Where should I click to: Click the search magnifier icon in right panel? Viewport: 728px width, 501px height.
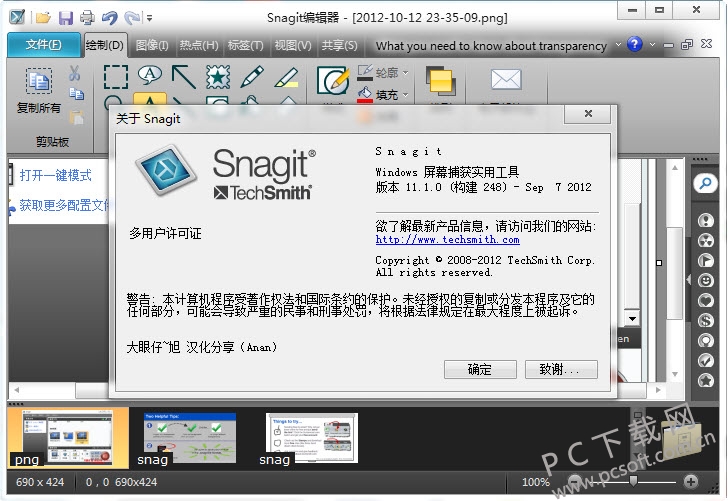705,183
